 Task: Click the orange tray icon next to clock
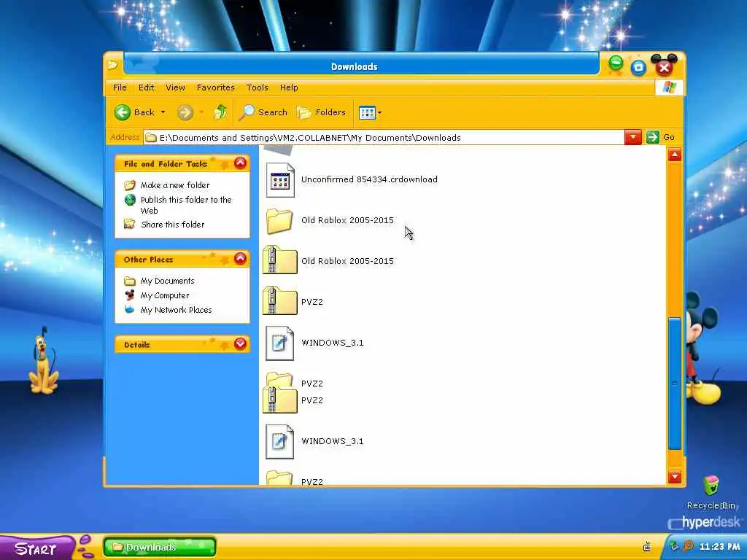[x=688, y=546]
